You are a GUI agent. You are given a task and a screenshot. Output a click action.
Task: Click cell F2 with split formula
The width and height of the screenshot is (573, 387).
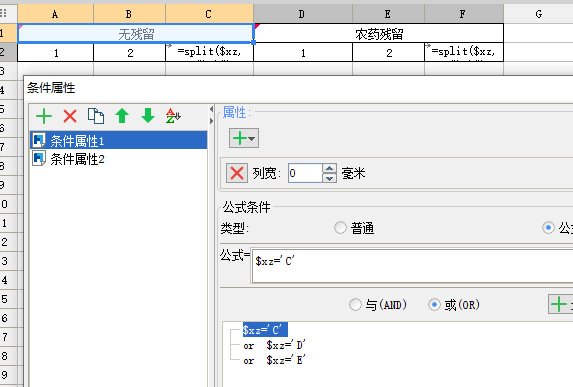[x=464, y=52]
